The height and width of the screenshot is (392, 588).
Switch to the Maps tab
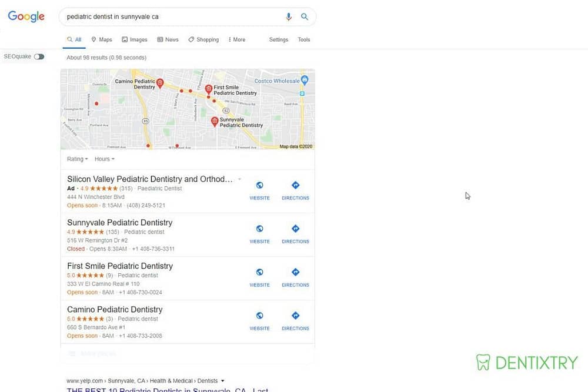coord(102,39)
